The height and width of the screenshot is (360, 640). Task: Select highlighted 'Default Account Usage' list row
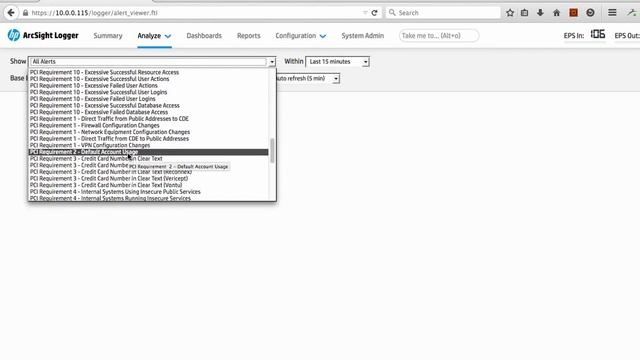(149, 152)
